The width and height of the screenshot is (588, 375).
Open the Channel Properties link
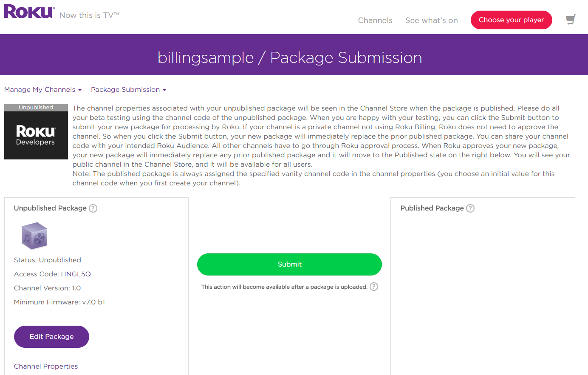click(46, 366)
